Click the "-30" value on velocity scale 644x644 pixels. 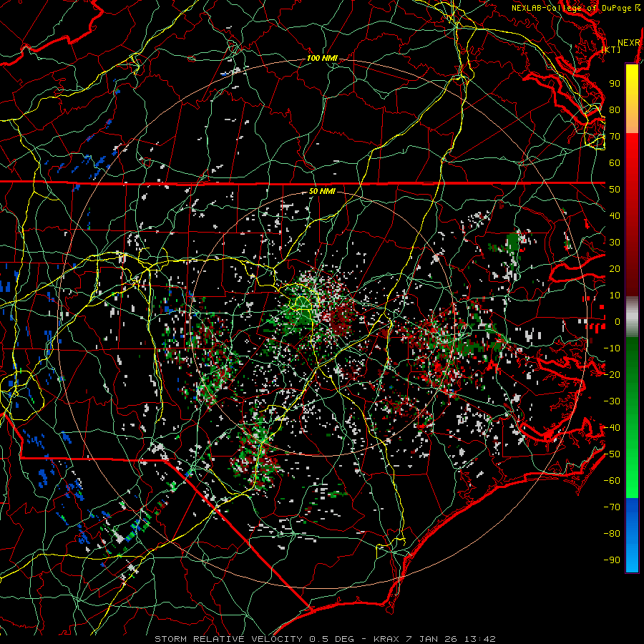(612, 401)
